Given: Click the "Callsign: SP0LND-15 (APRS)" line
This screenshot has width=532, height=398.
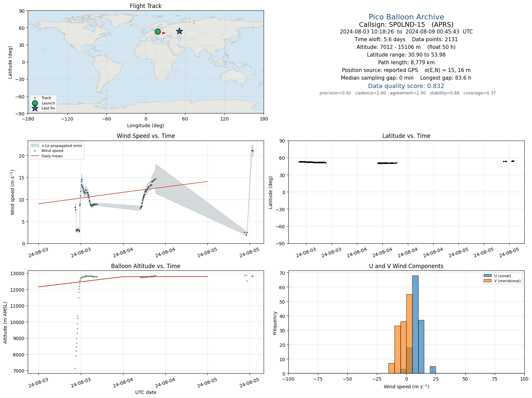Looking at the screenshot, I should pos(406,24).
